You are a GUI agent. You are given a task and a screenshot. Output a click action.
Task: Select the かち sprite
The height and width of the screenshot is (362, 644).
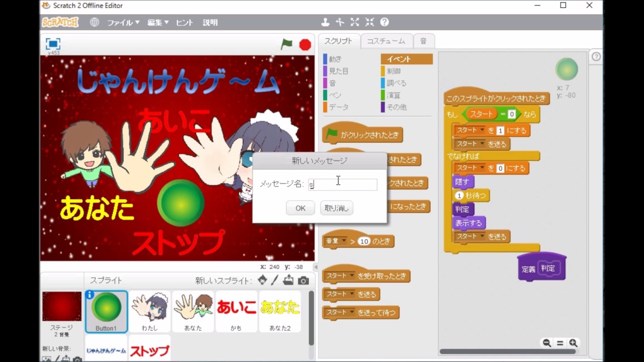coord(236,311)
